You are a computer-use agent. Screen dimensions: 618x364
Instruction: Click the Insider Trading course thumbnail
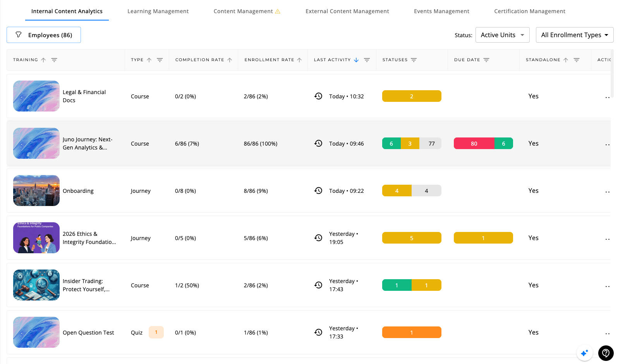coord(36,285)
